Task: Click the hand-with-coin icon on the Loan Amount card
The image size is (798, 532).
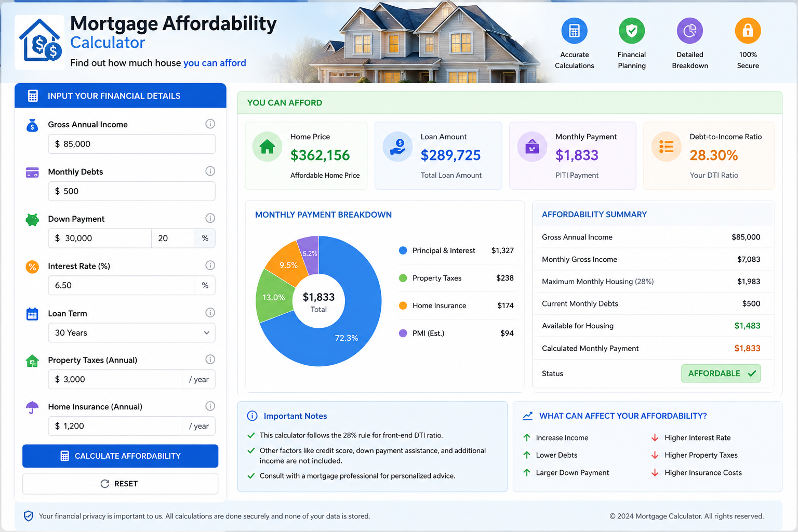Action: point(397,147)
